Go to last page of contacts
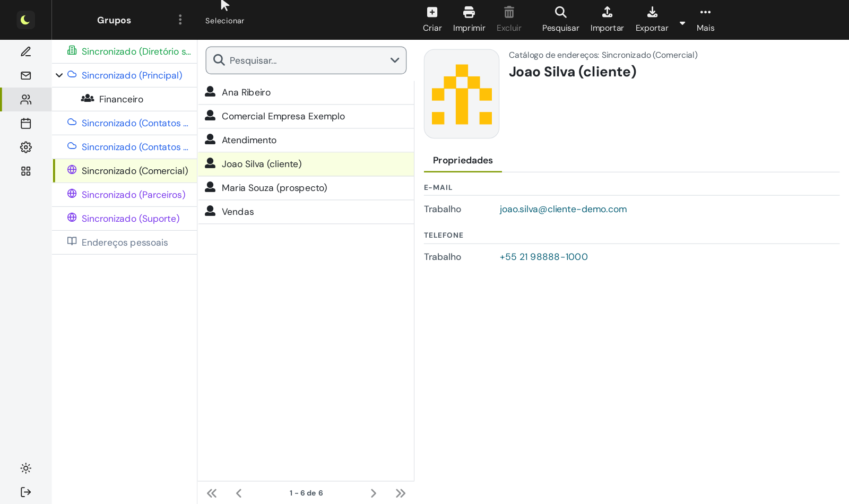The width and height of the screenshot is (849, 504). point(401,493)
